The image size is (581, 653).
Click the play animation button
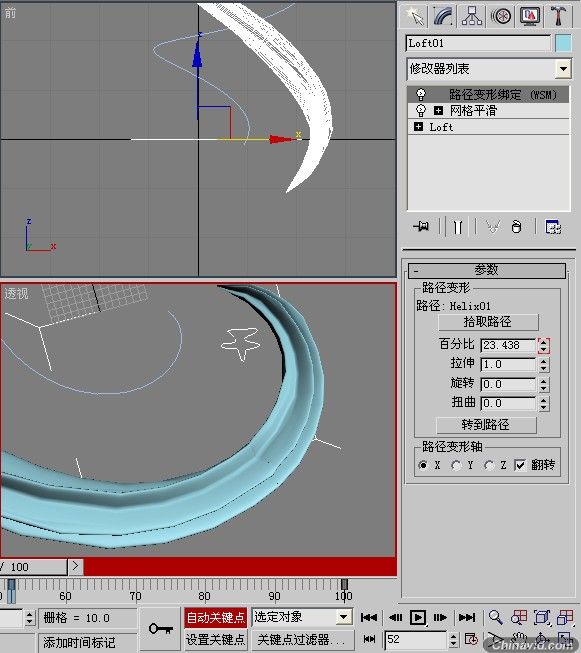(x=418, y=617)
